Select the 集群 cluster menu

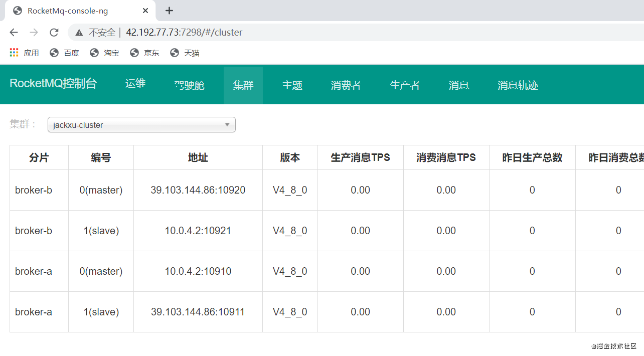coord(243,85)
